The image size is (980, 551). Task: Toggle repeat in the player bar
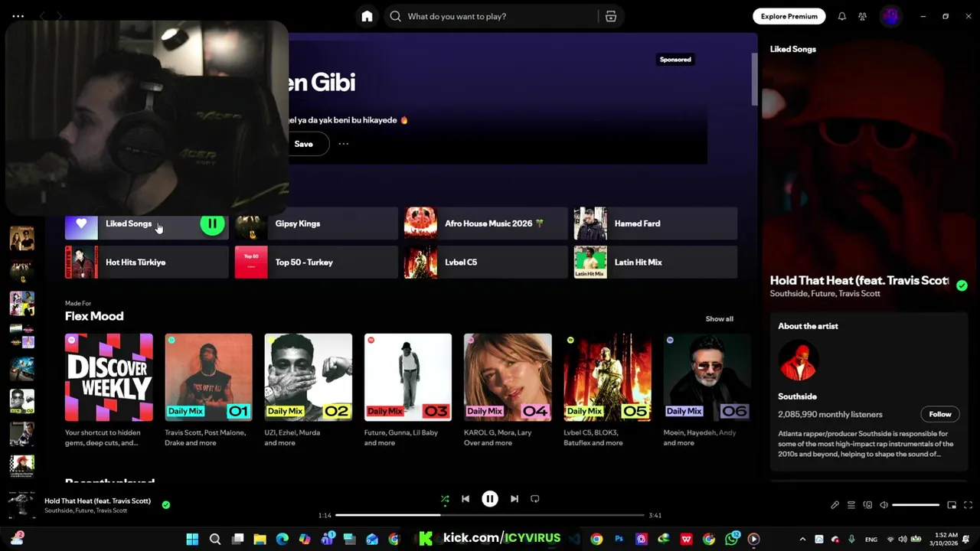coord(535,499)
